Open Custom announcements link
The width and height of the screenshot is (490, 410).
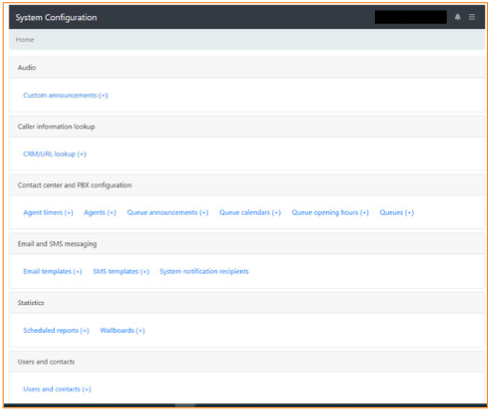point(65,95)
